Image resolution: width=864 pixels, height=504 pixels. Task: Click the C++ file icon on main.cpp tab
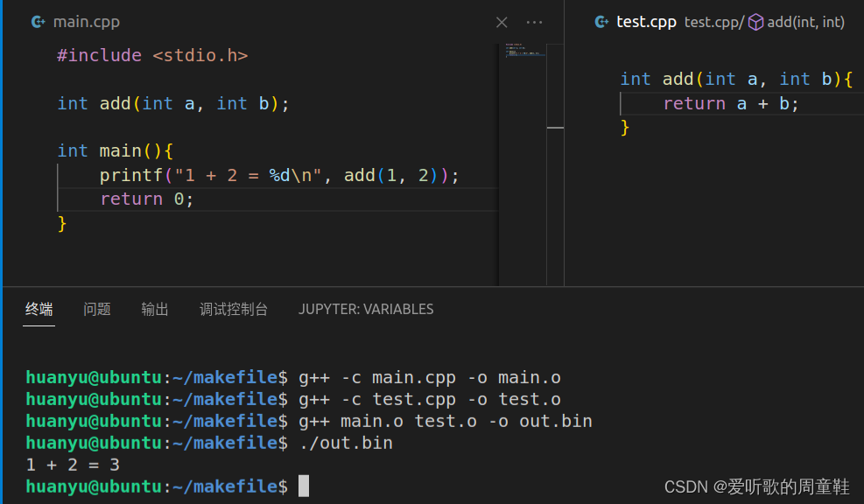tap(38, 22)
